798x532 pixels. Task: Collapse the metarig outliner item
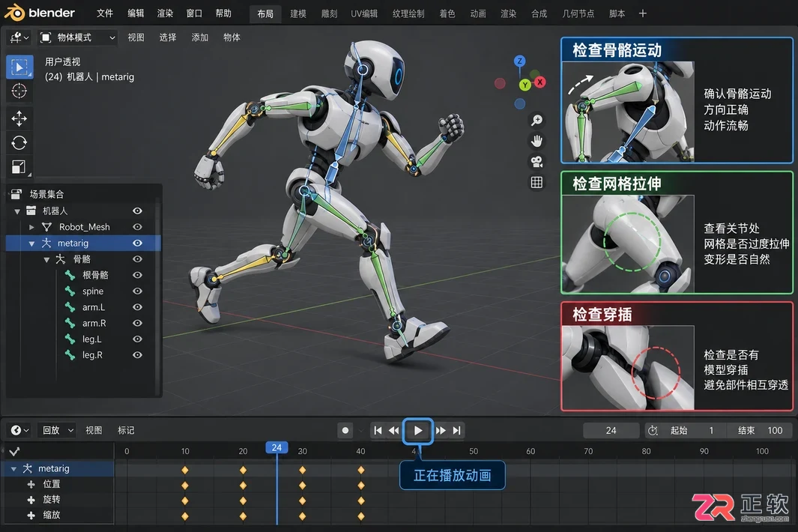coord(31,244)
